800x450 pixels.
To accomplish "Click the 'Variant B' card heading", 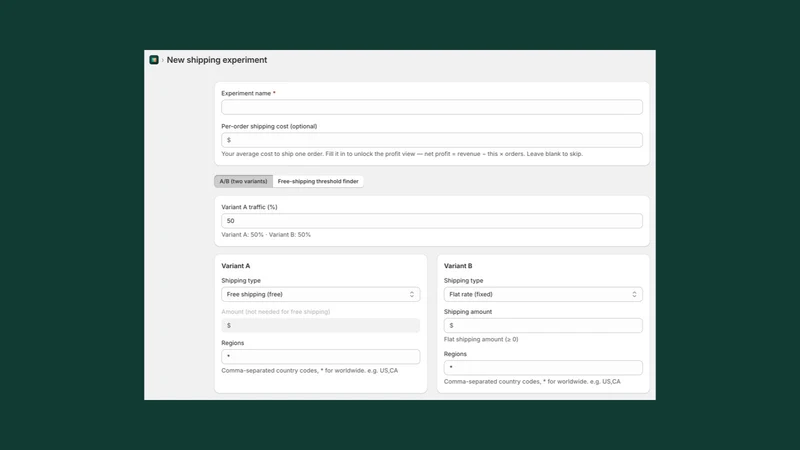I will point(458,266).
